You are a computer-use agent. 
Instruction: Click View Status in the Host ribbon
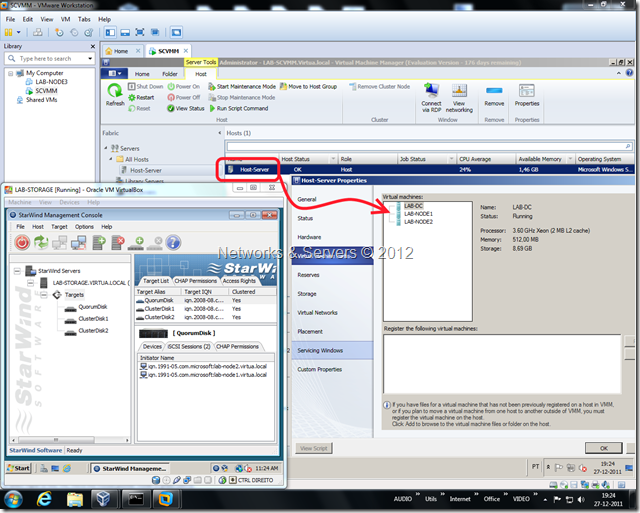pos(186,108)
